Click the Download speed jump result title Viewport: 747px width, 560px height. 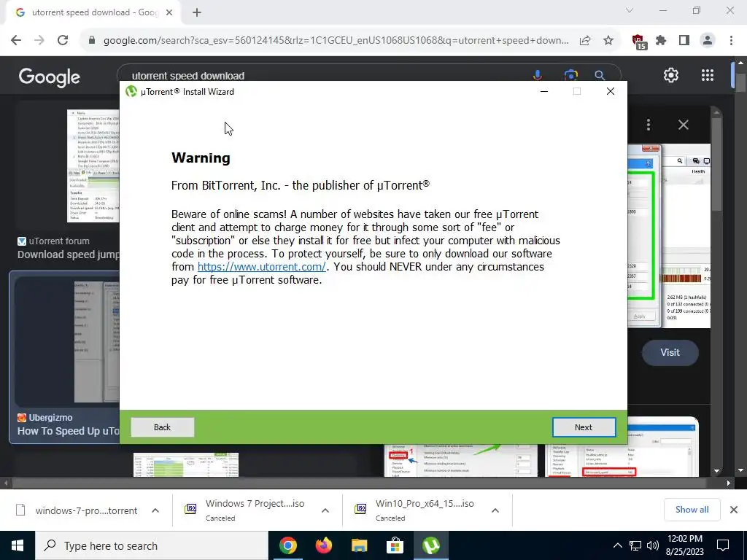[x=68, y=254]
